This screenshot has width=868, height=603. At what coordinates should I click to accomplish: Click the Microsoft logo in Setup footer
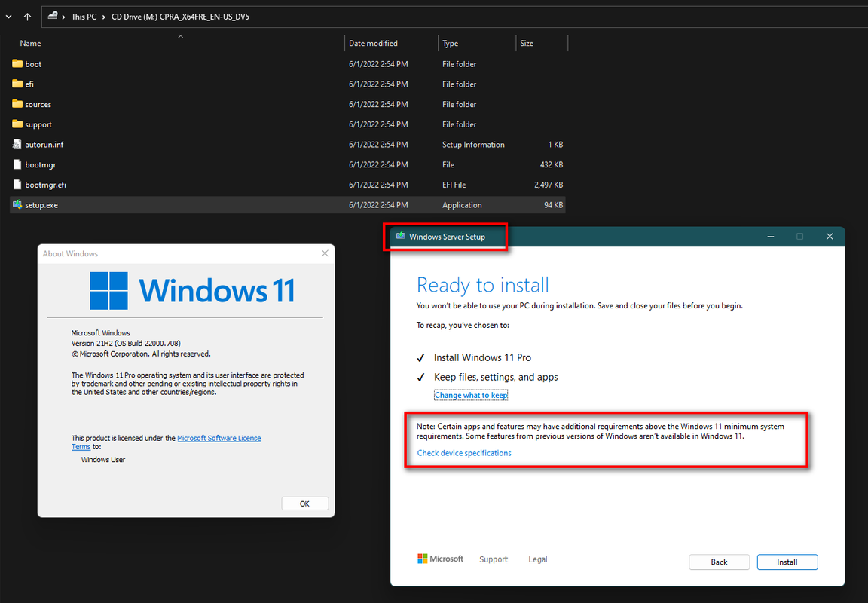pos(441,559)
